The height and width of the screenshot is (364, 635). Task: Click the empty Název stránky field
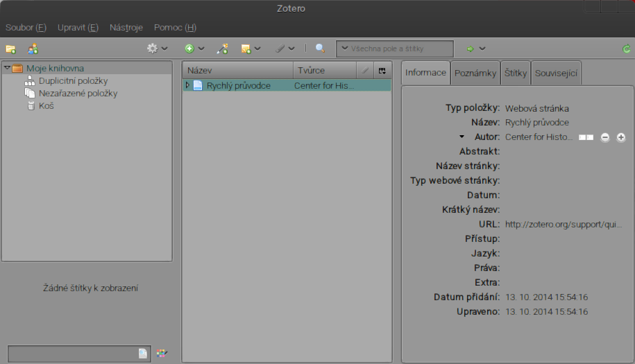[x=565, y=166]
